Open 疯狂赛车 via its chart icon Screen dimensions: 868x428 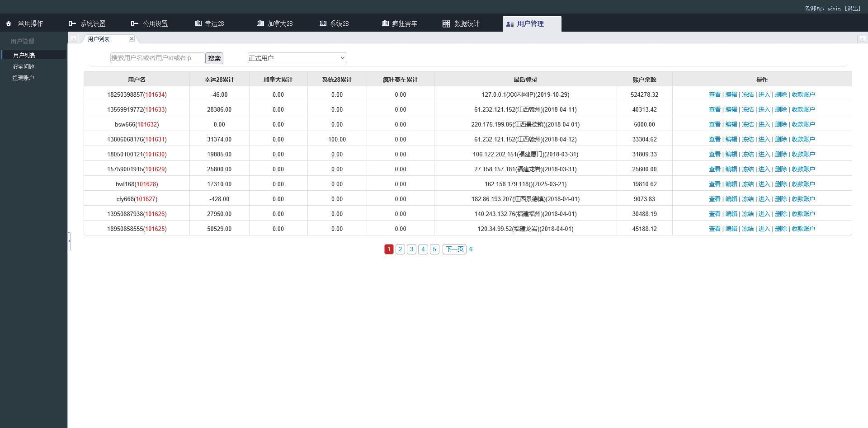pyautogui.click(x=385, y=23)
